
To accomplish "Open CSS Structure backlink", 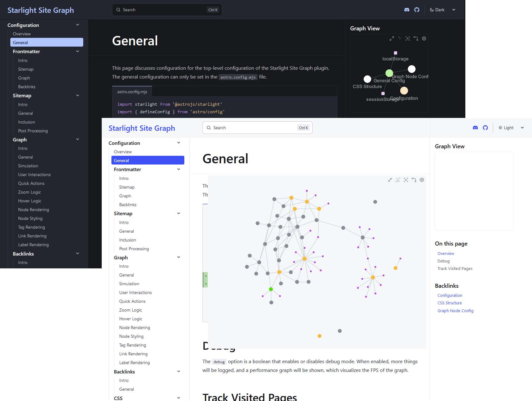I will (450, 303).
